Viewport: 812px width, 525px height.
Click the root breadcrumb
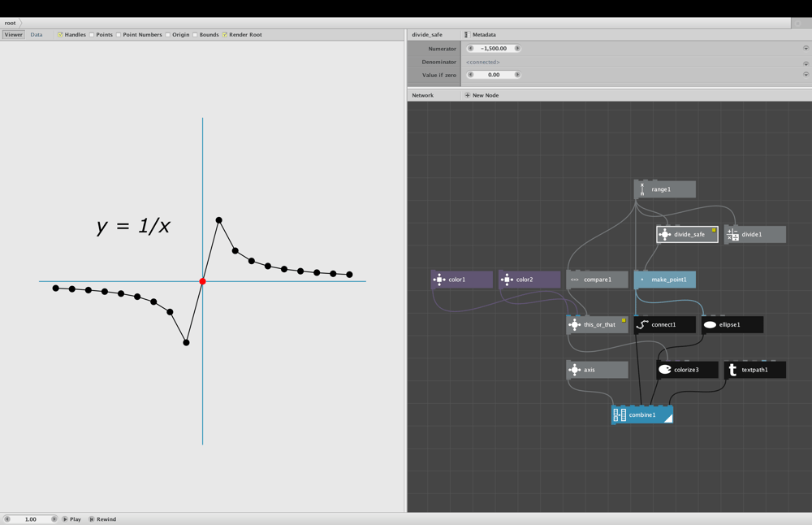pos(11,23)
